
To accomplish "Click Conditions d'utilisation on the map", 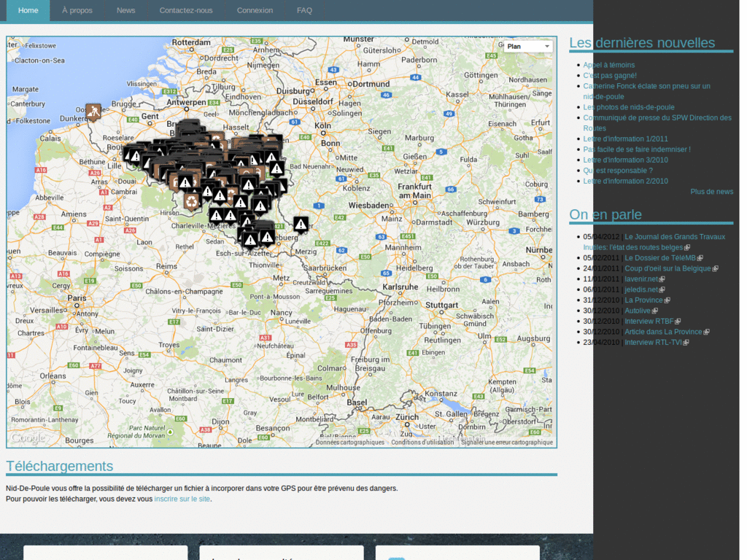I will pyautogui.click(x=422, y=443).
